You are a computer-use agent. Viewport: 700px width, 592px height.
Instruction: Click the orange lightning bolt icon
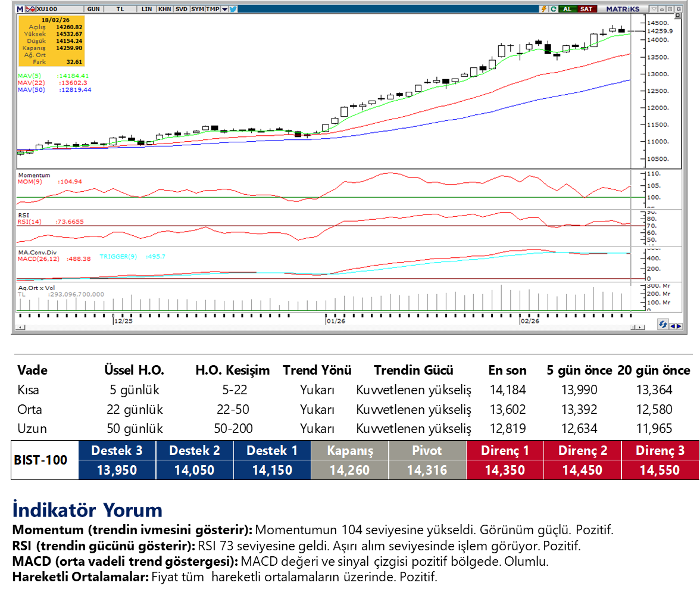coord(543,9)
